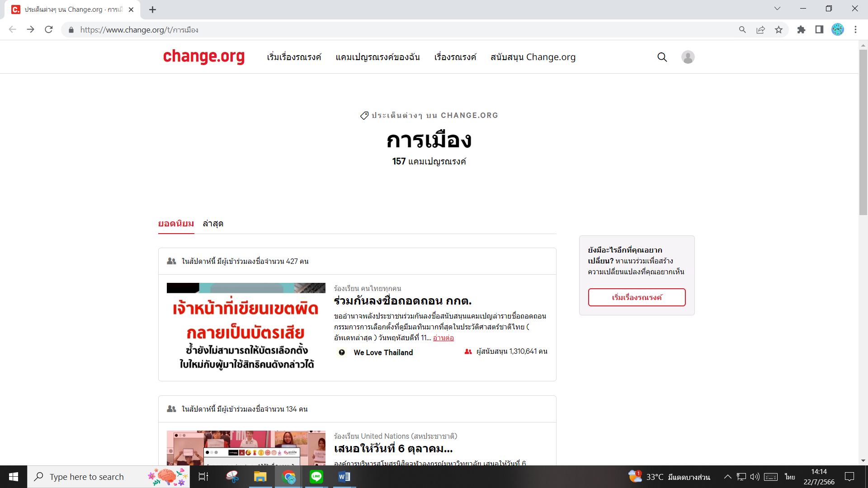868x488 pixels.
Task: Expand the tab search chevron
Action: (777, 9)
